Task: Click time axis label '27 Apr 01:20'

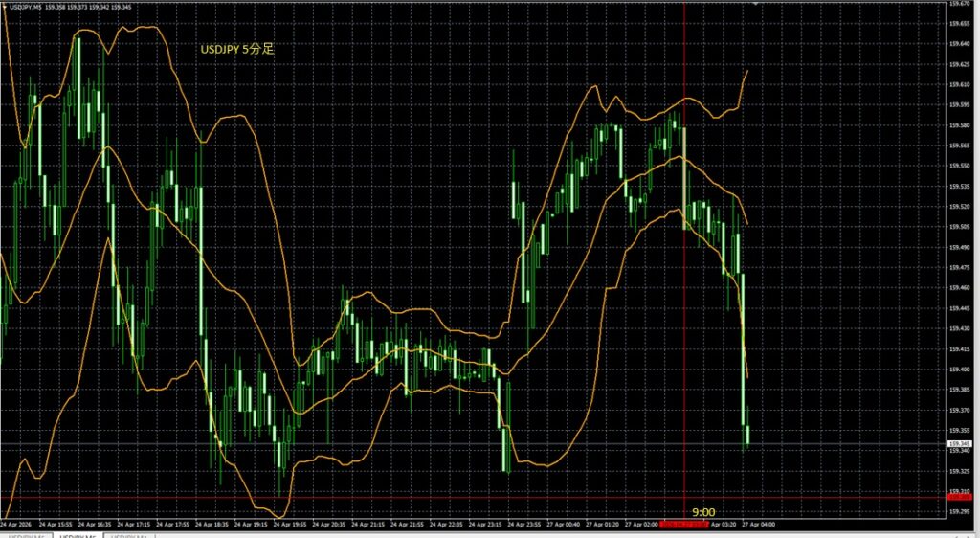Action: tap(603, 525)
